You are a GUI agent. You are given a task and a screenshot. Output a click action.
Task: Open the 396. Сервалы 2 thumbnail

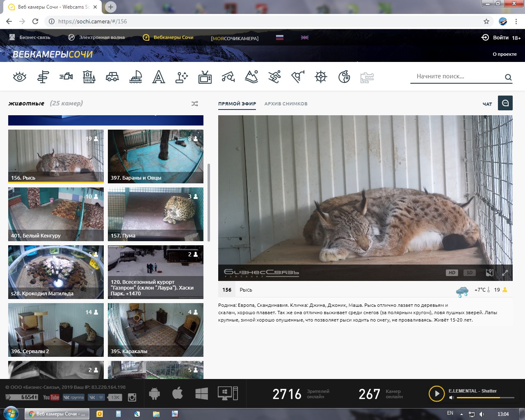pos(56,330)
